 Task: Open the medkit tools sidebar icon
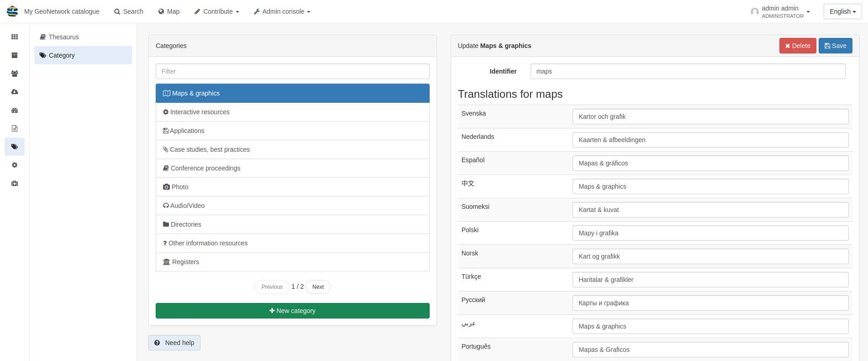point(15,183)
